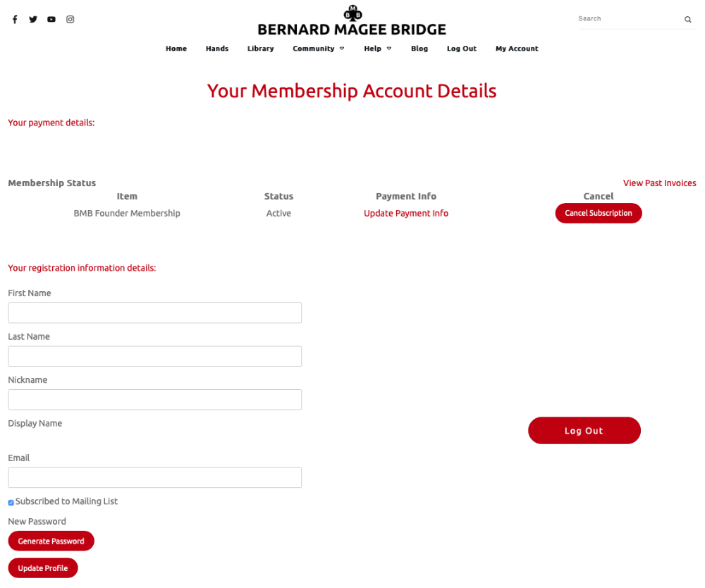Go to the Hands menu item
Viewport: 705px width, 588px height.
click(217, 49)
